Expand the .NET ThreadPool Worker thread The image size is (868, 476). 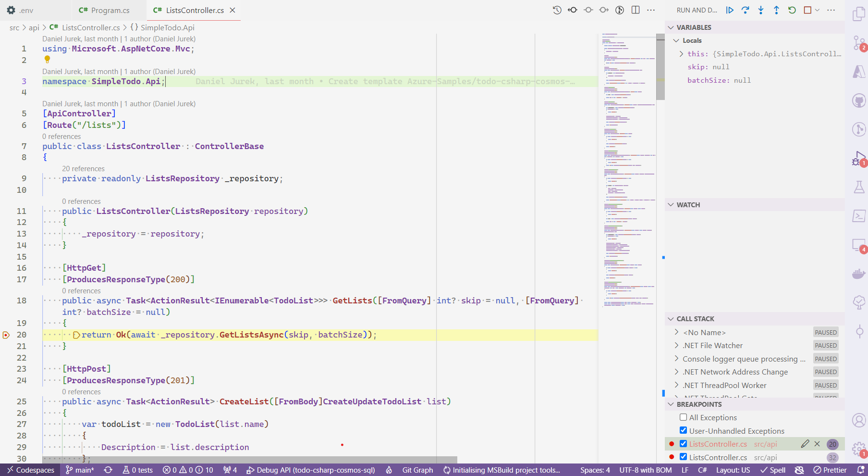pos(676,385)
